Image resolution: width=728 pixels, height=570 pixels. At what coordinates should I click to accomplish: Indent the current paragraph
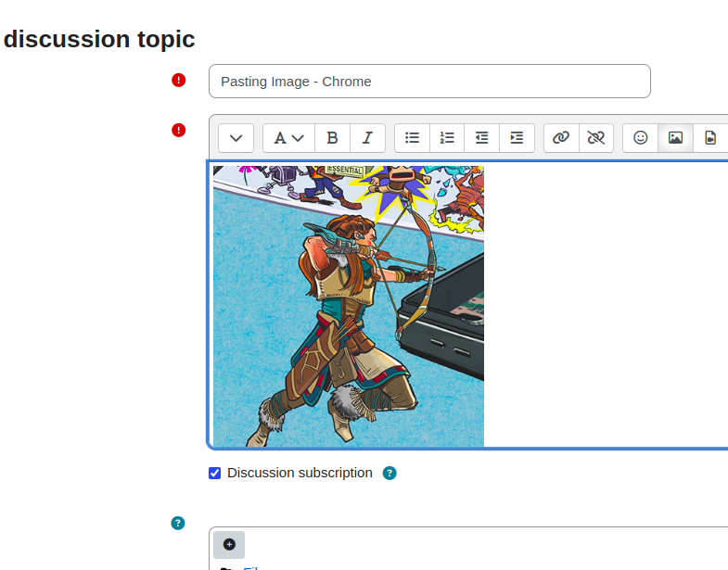pos(517,138)
